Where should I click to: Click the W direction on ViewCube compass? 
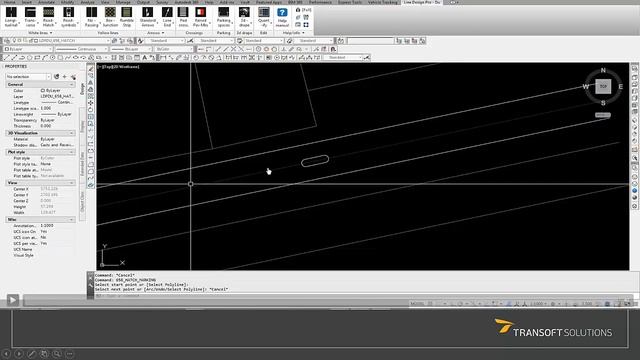click(586, 87)
